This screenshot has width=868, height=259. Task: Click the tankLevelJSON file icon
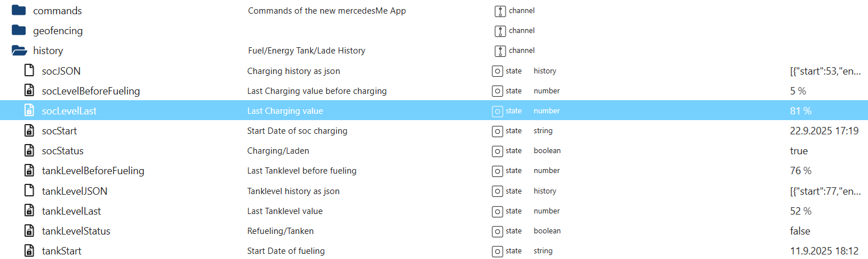coord(28,191)
